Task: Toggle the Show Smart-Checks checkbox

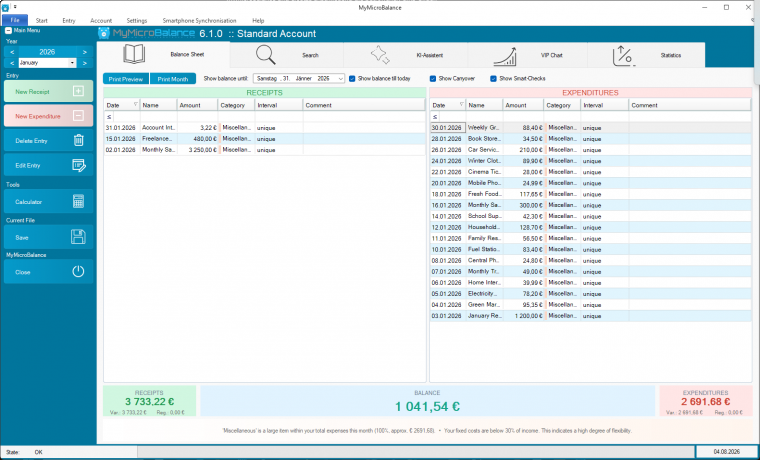Action: pyautogui.click(x=493, y=79)
